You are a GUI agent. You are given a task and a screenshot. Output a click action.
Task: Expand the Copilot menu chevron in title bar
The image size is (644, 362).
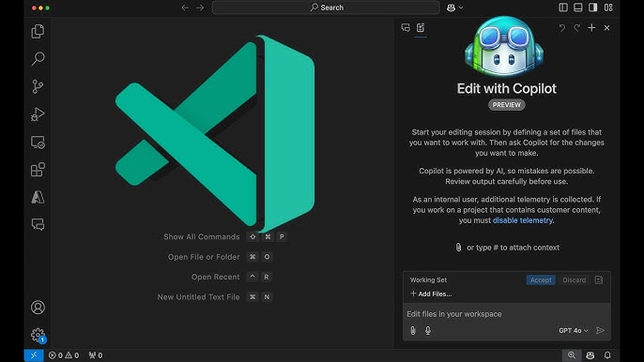click(x=461, y=8)
